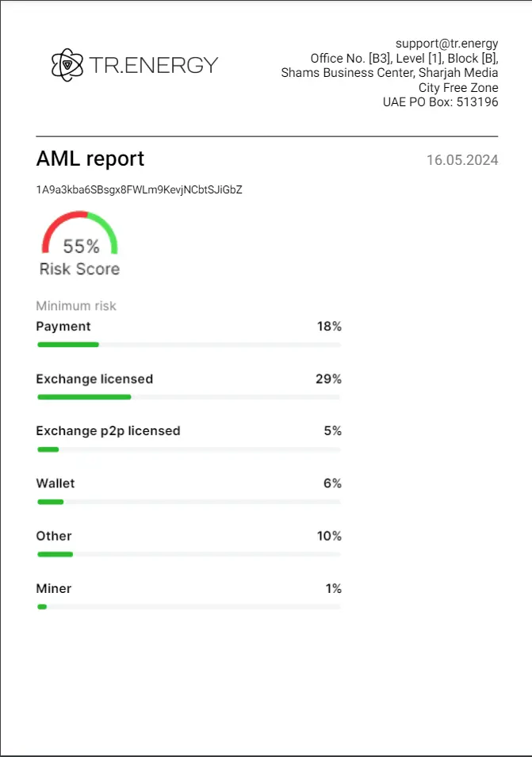
Task: Click the AML report heading
Action: [90, 159]
